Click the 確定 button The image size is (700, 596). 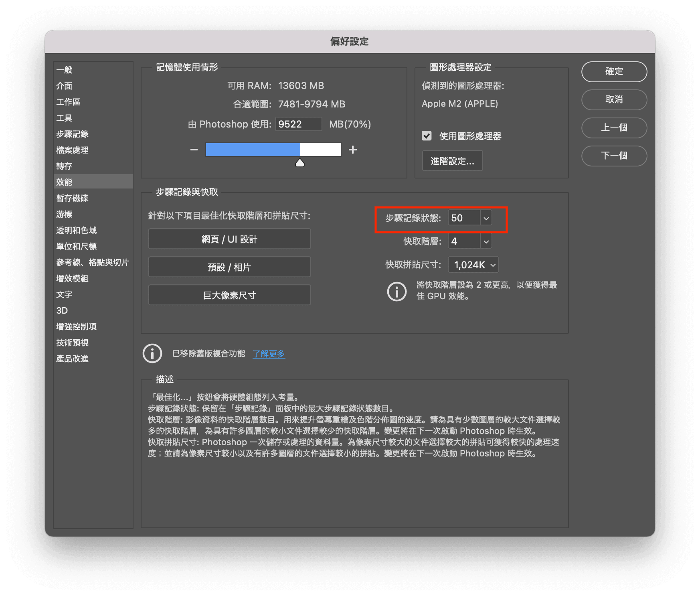click(614, 71)
